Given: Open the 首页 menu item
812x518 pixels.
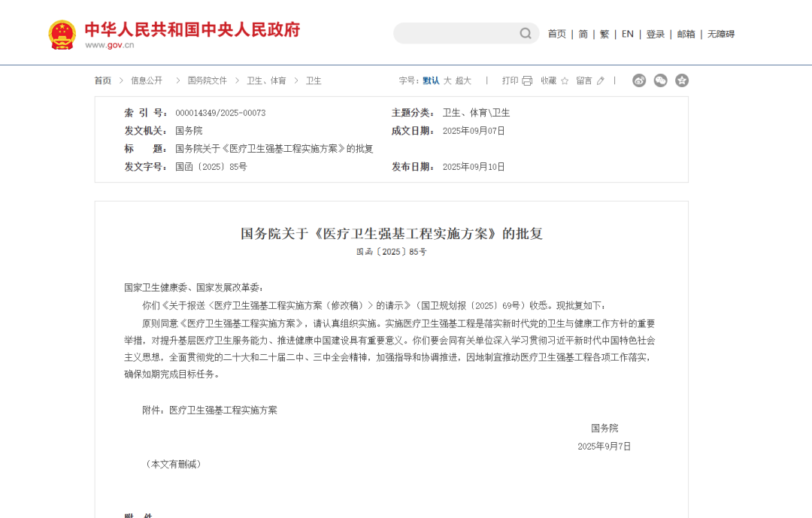Looking at the screenshot, I should (x=556, y=33).
